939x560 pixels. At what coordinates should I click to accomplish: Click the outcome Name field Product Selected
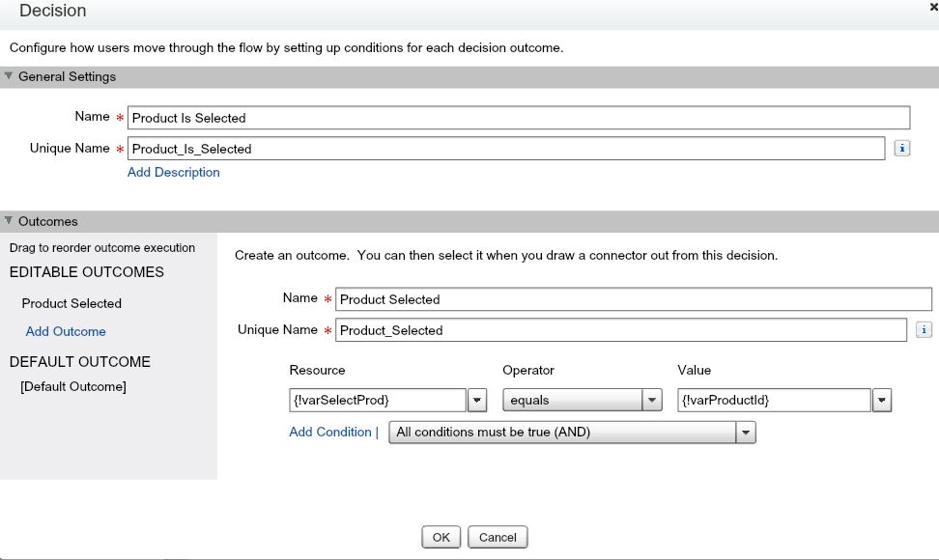point(633,299)
